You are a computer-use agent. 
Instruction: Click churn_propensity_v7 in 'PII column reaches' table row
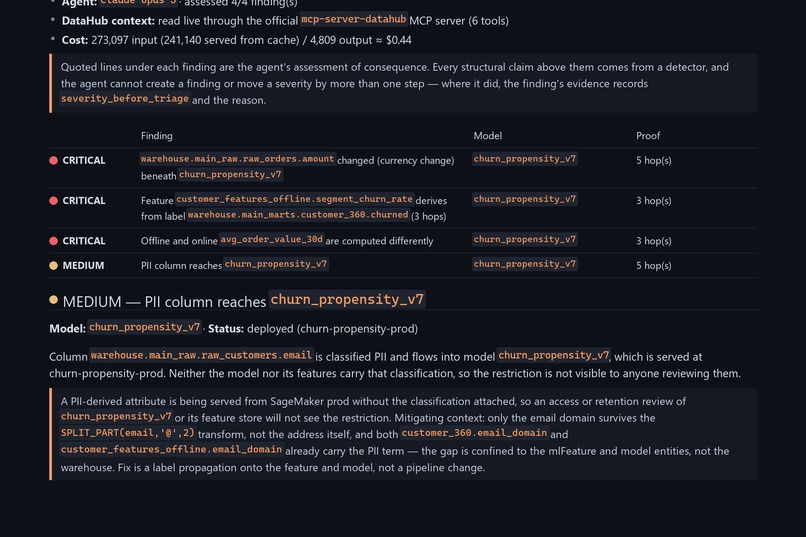point(276,264)
